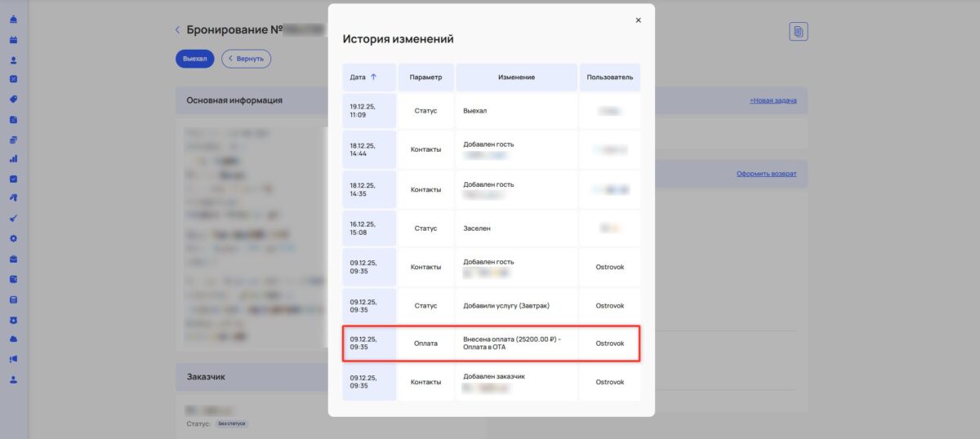The width and height of the screenshot is (980, 439).
Task: Open the checkmark tasks icon in sidebar
Action: click(x=14, y=179)
